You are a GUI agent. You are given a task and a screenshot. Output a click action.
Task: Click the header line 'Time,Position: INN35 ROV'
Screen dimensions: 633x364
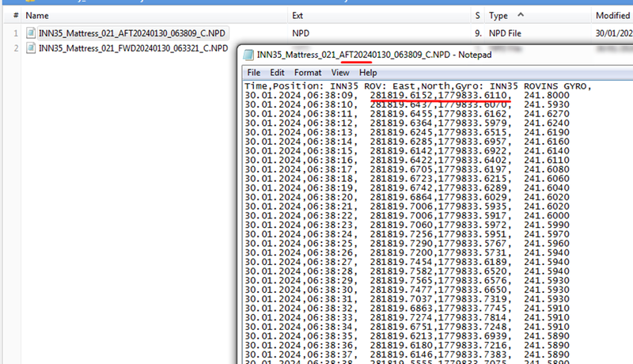(418, 86)
